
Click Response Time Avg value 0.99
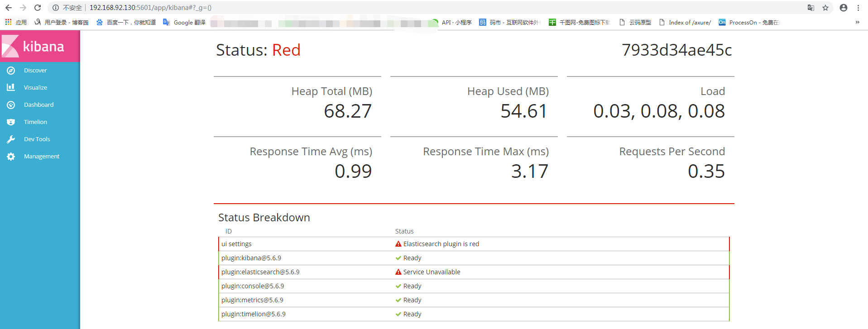click(x=353, y=172)
